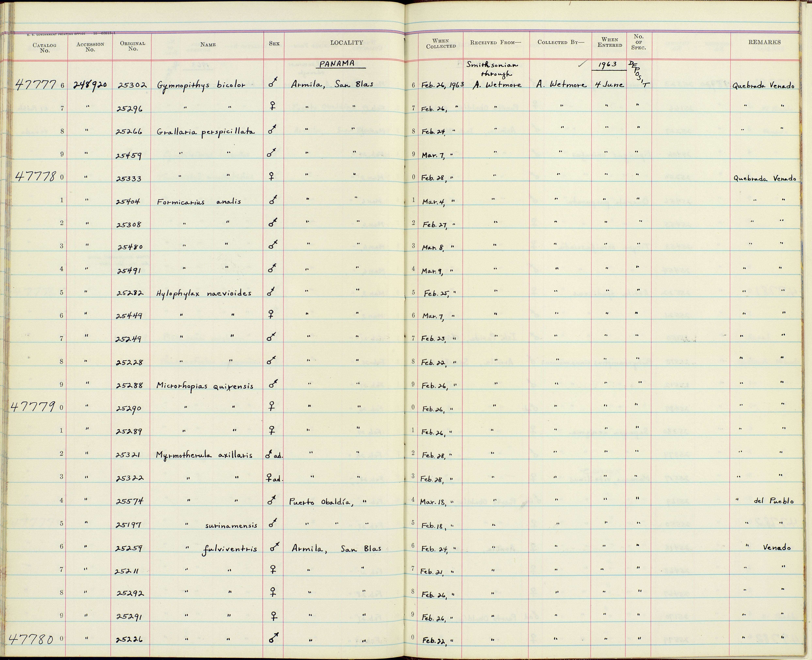Select original number '25296'
The width and height of the screenshot is (812, 660).
pos(130,109)
